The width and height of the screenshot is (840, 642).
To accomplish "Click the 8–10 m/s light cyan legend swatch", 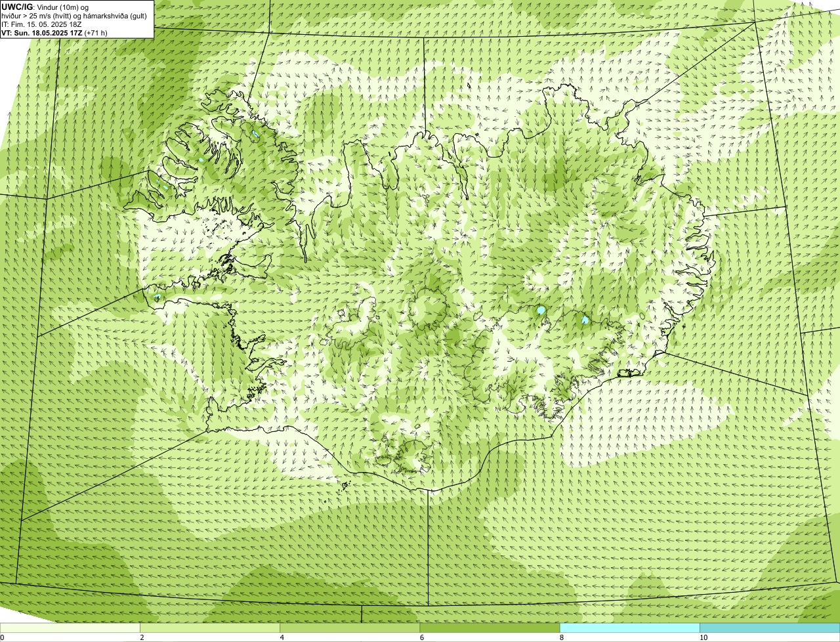I will (x=629, y=628).
